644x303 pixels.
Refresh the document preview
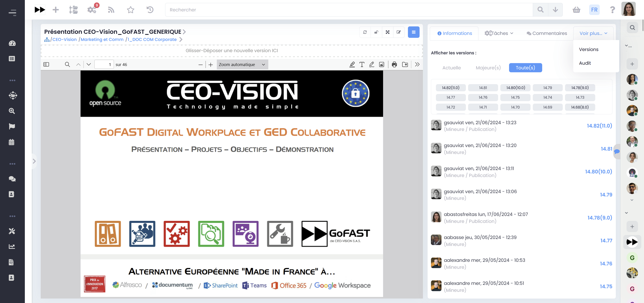click(x=365, y=32)
